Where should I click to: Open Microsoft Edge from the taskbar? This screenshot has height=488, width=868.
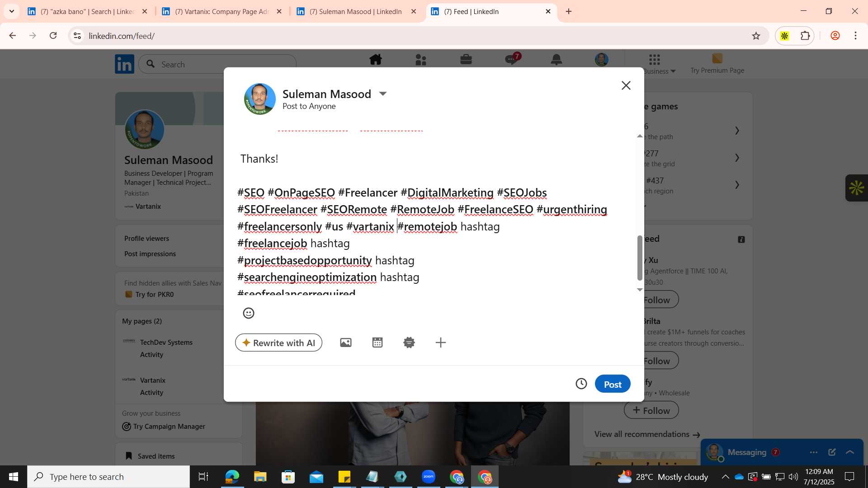point(232,477)
